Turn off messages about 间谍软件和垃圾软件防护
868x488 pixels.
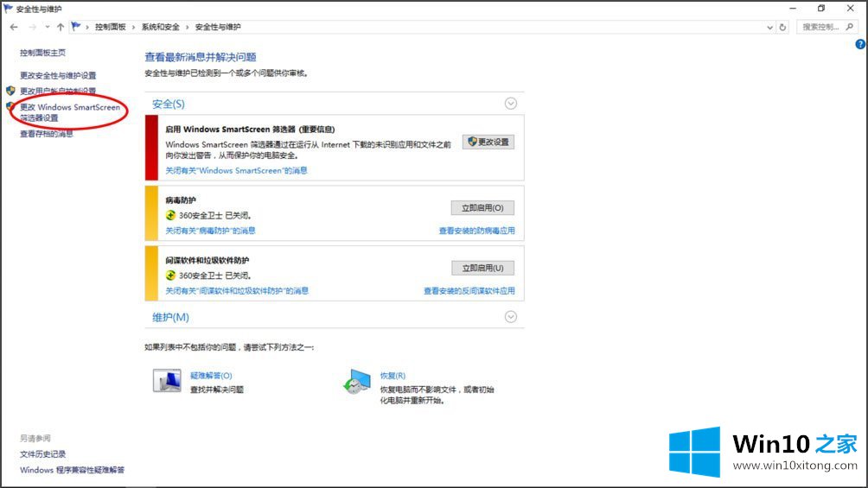(237, 290)
